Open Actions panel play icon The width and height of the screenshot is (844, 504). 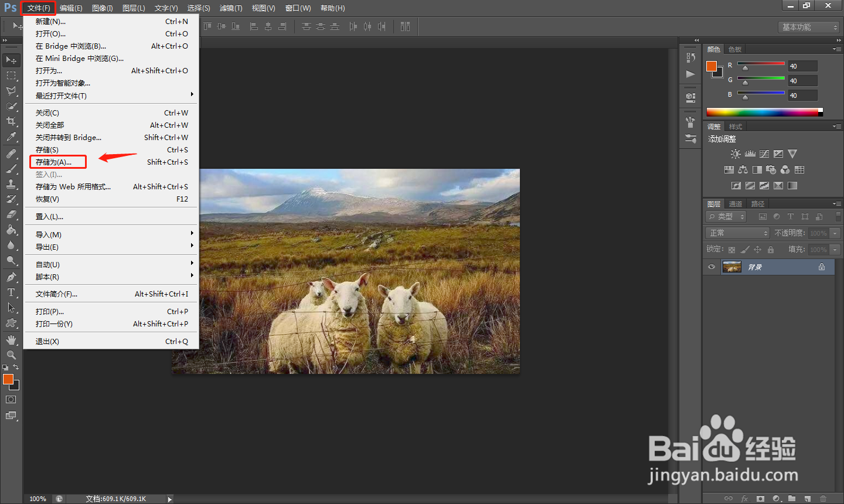(690, 74)
